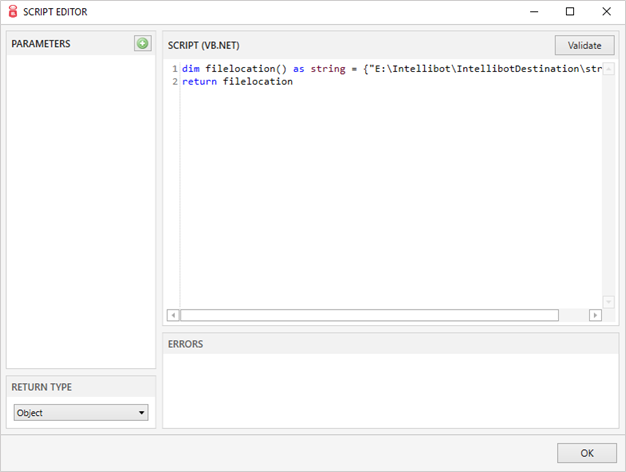Click the RETURN TYPE label
Screen dimensions: 626x472
tap(42, 387)
